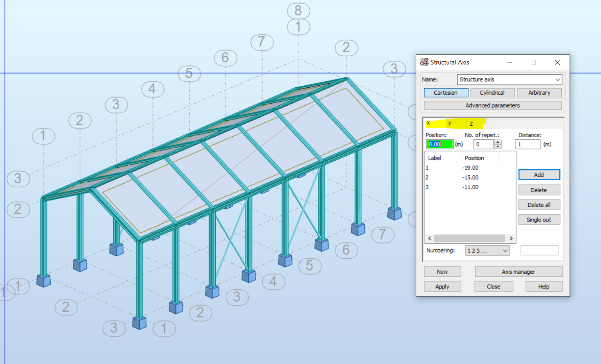Click the Distance input field
Screen dimensions: 601x364
527,144
